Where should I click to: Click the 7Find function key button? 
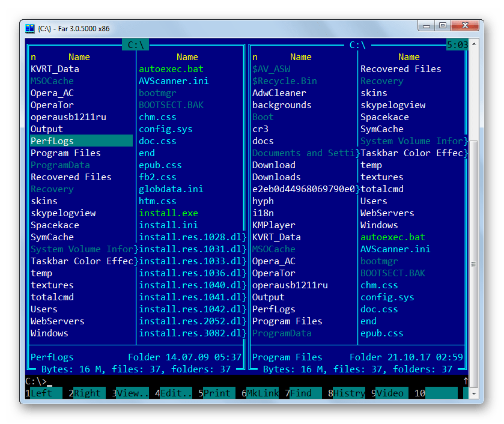[x=303, y=393]
